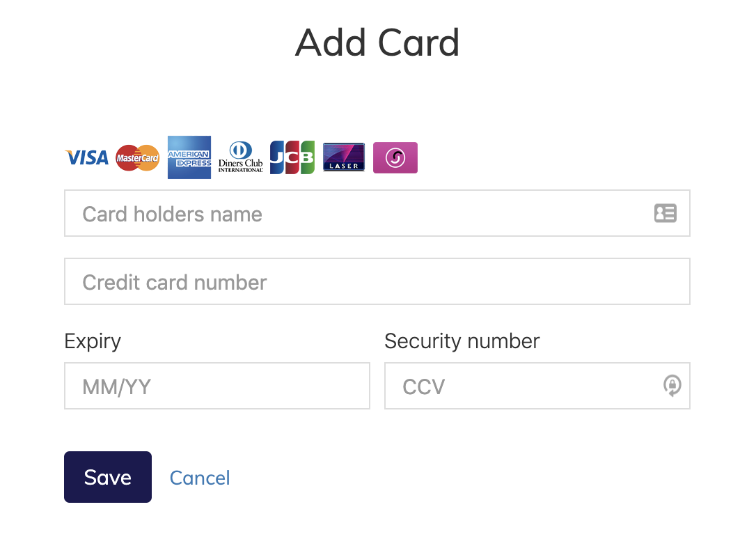
Task: Click the JCB card logo
Action: pyautogui.click(x=292, y=157)
